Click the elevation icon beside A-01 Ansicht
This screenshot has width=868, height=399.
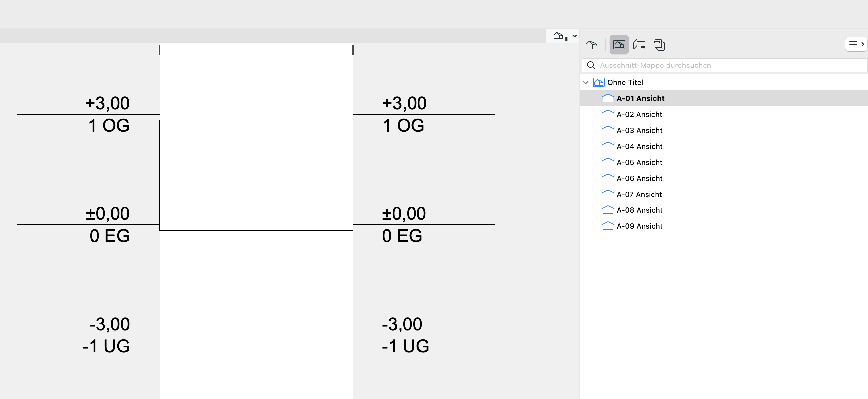607,98
